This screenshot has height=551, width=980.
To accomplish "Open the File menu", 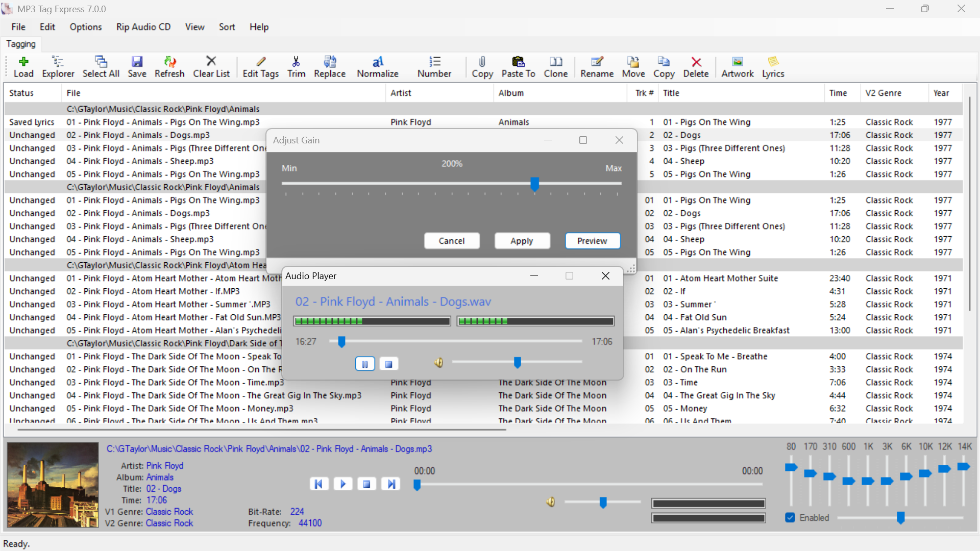I will (18, 27).
